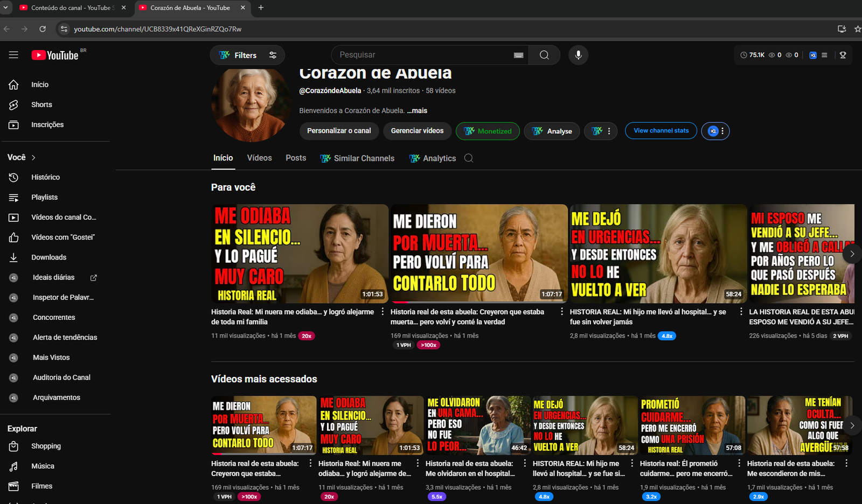This screenshot has height=504, width=862.
Task: Show next videos in Vídeos mais acessados
Action: coord(852,425)
